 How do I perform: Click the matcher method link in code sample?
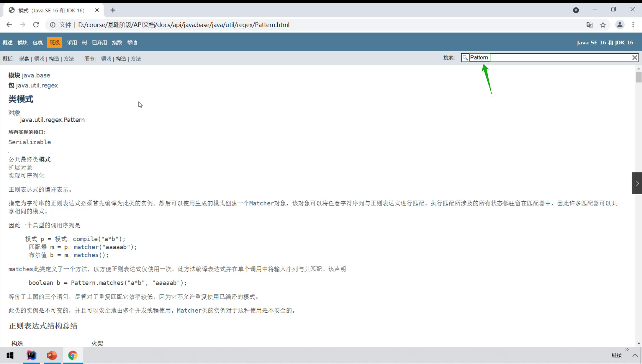tap(86, 247)
